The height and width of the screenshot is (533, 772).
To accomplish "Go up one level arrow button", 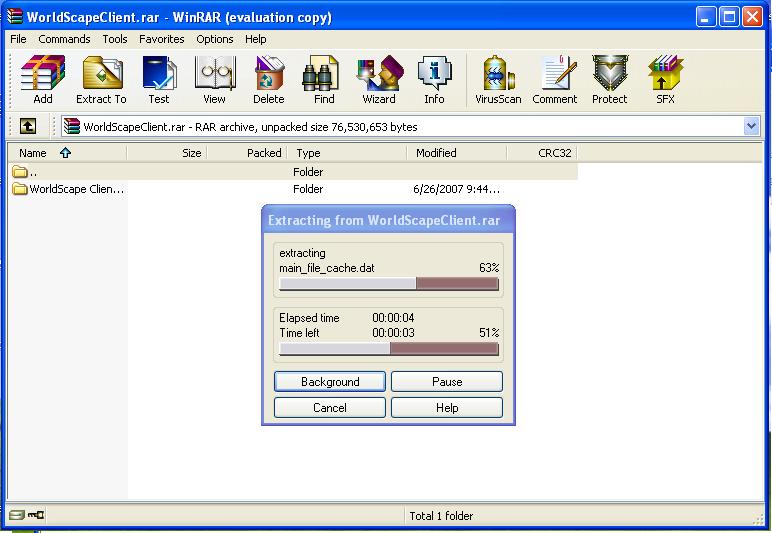I will pos(28,126).
